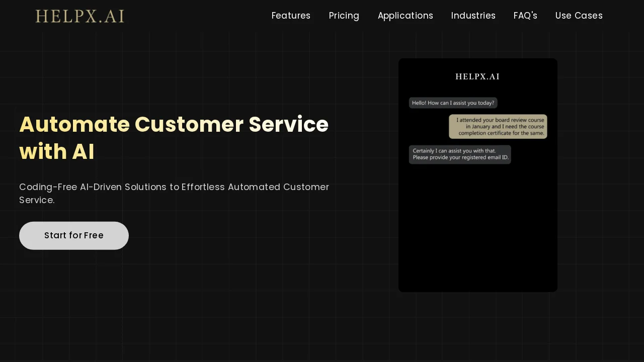Open the Pricing page from the navigation
The width and height of the screenshot is (644, 362).
pyautogui.click(x=344, y=16)
